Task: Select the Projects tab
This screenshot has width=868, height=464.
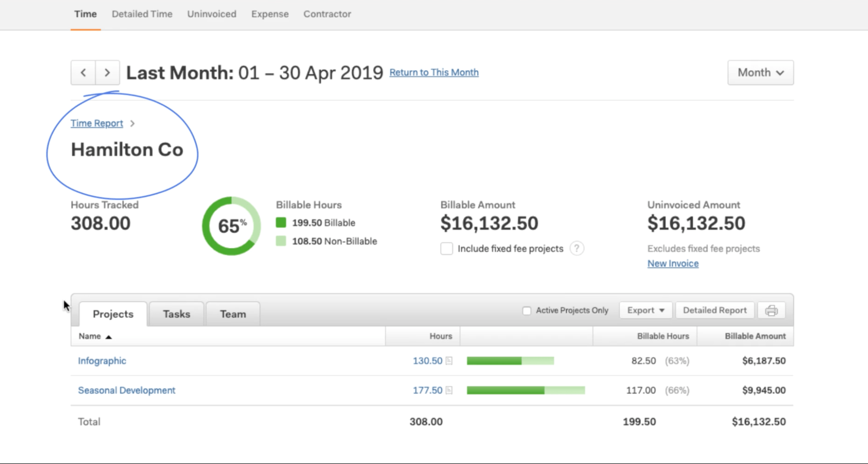Action: [x=113, y=314]
